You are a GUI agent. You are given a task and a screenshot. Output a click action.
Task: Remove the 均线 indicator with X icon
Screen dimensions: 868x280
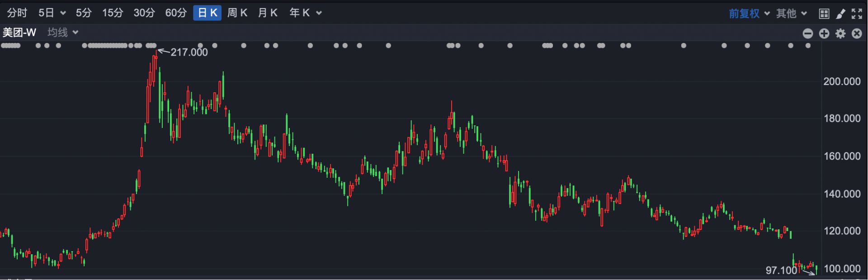pos(857,33)
